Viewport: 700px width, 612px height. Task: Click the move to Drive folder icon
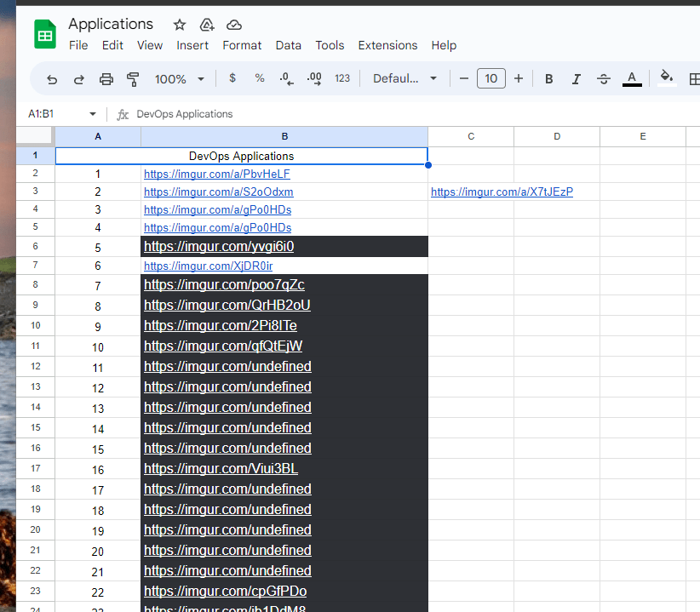(207, 25)
